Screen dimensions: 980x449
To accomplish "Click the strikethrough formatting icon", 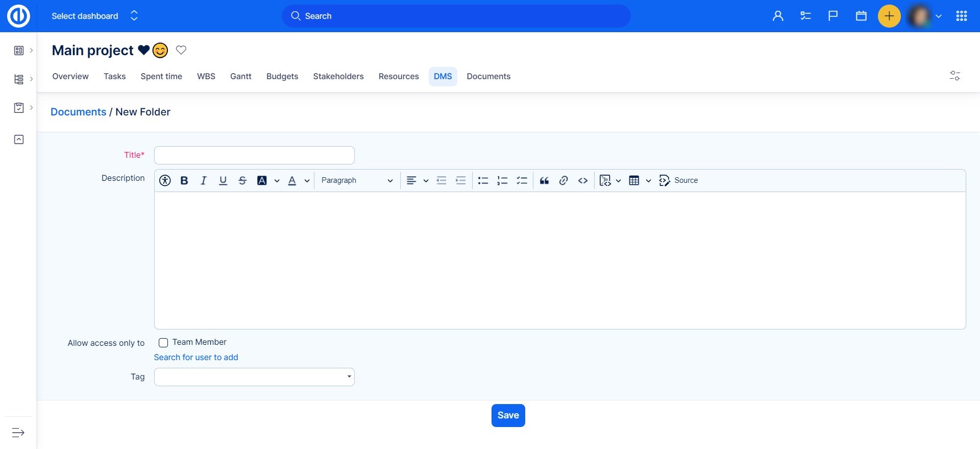I will pos(242,180).
